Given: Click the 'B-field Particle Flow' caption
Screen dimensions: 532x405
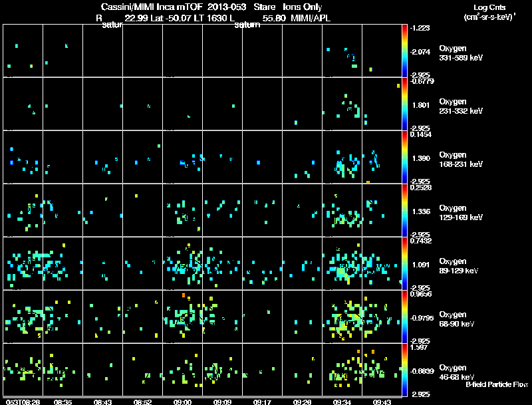Looking at the screenshot, I should coord(497,384).
